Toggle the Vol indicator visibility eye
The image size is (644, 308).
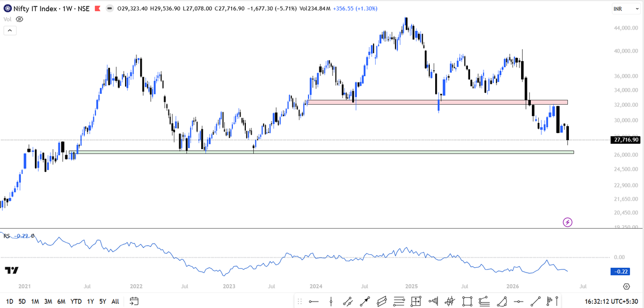20,19
